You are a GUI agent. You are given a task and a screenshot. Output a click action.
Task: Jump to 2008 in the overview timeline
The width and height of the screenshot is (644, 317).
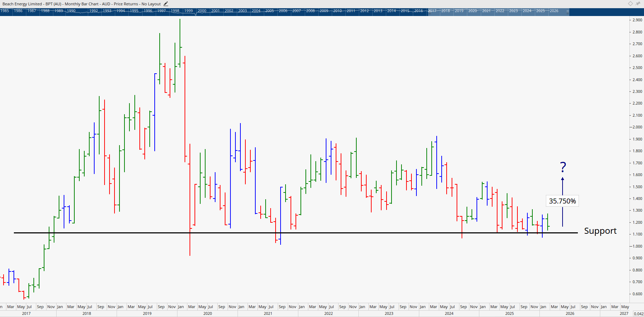310,11
